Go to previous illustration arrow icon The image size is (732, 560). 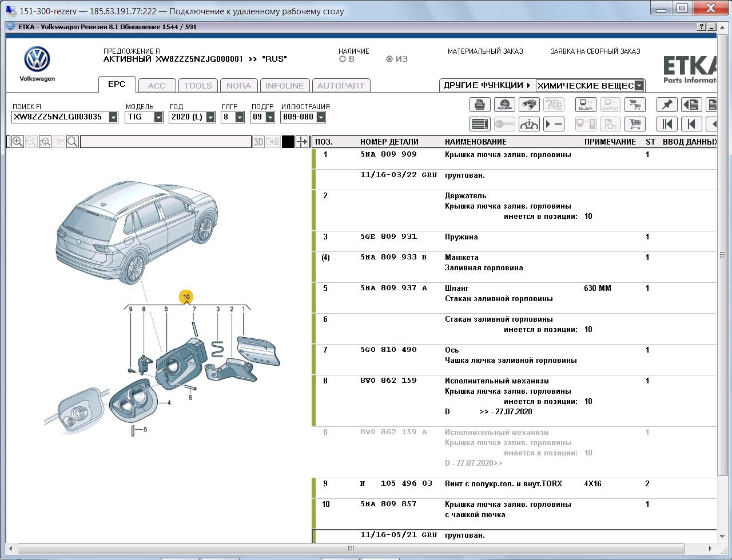691,124
